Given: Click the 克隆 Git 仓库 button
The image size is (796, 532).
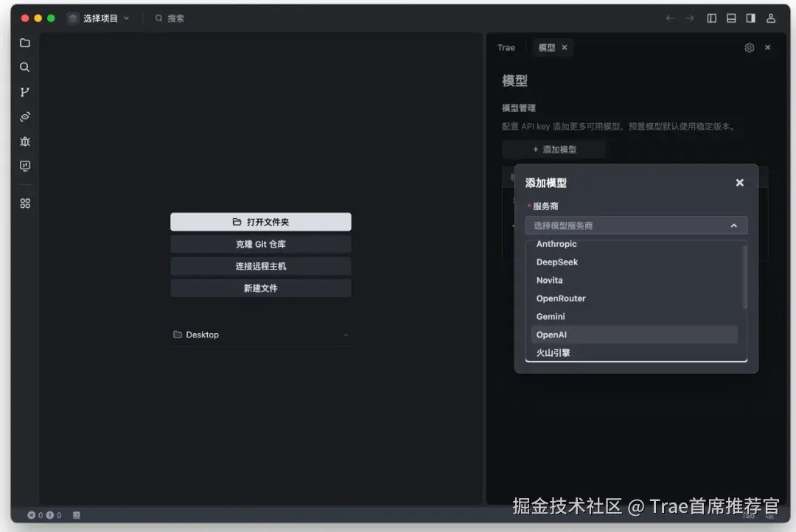Looking at the screenshot, I should pos(260,244).
